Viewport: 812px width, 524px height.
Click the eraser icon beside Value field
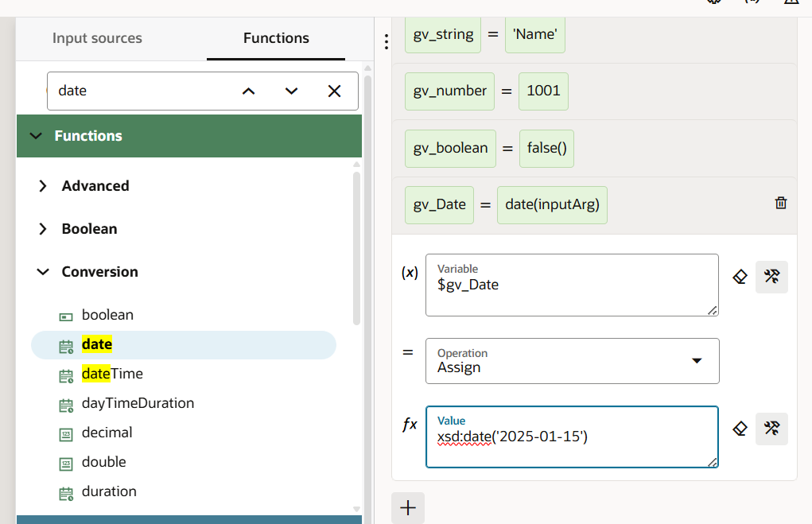pyautogui.click(x=740, y=429)
